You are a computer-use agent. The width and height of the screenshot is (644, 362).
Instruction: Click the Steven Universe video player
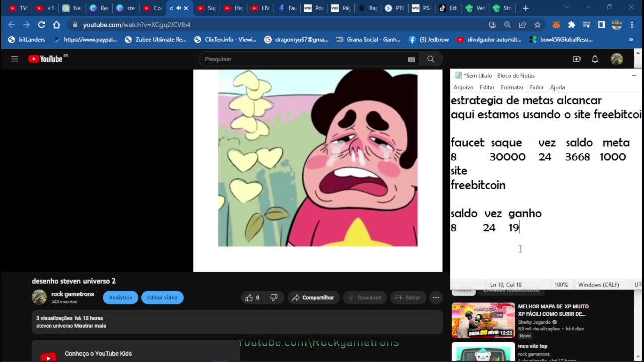pos(317,170)
